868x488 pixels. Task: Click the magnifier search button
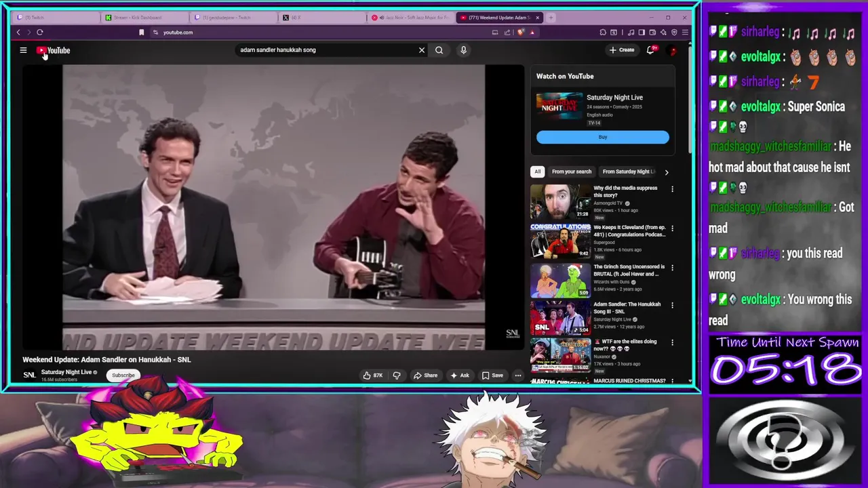pos(439,50)
